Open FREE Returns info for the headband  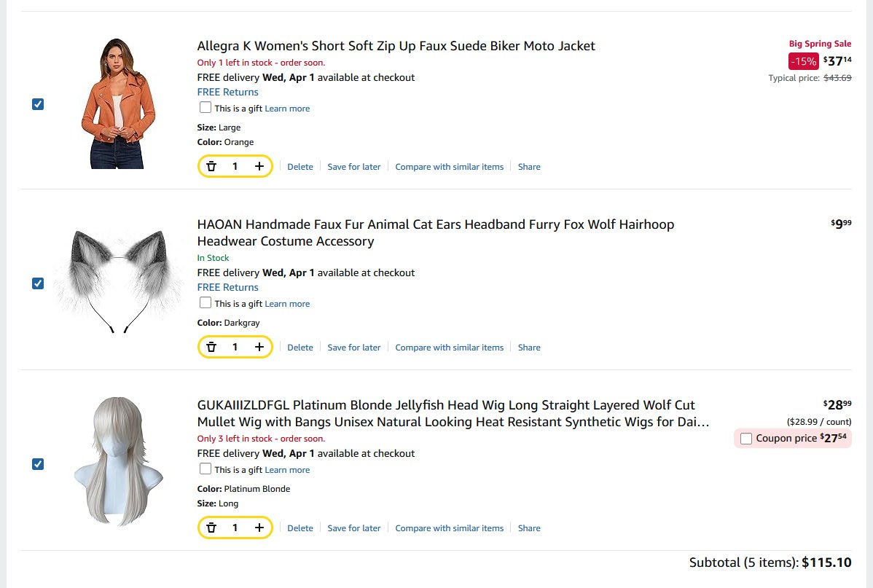click(227, 287)
